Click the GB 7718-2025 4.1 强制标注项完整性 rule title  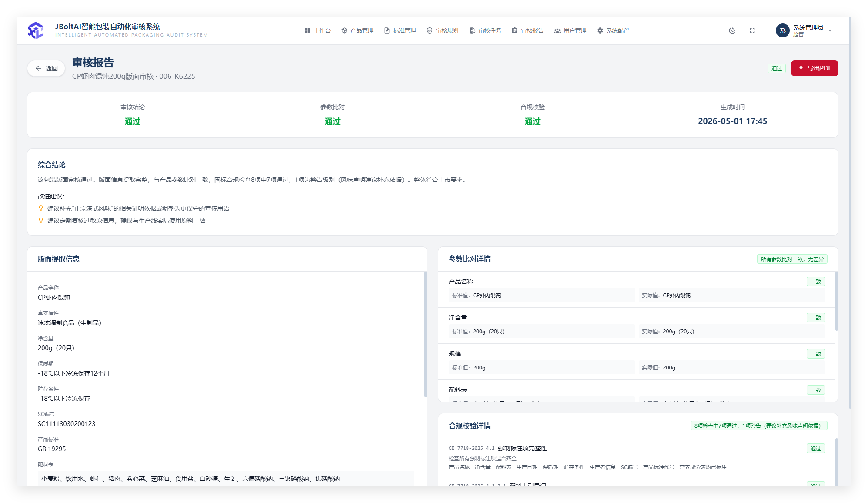(498, 448)
